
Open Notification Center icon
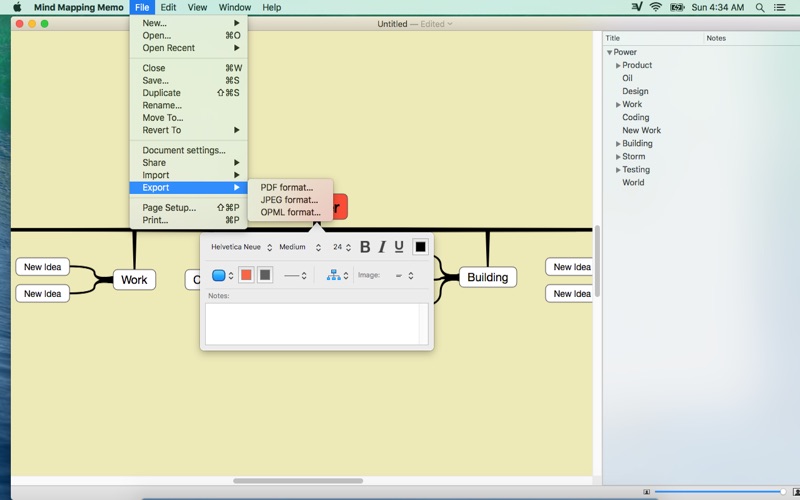coord(780,7)
